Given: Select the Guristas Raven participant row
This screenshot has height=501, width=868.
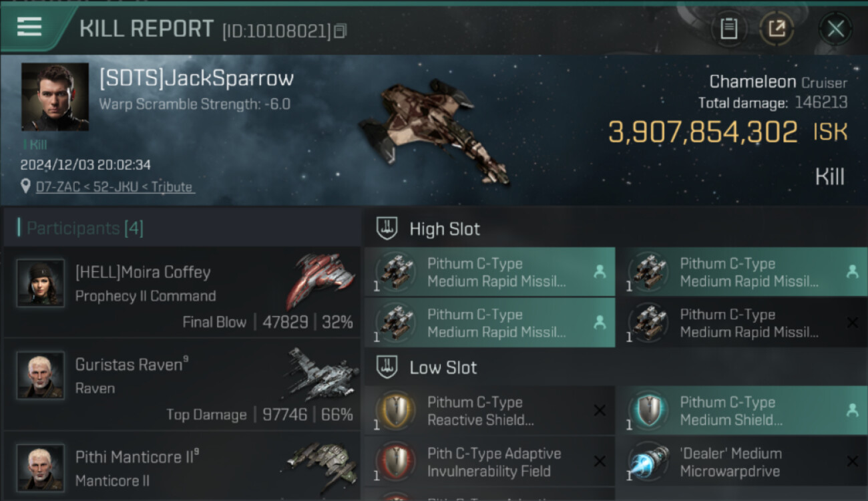Looking at the screenshot, I should point(182,385).
